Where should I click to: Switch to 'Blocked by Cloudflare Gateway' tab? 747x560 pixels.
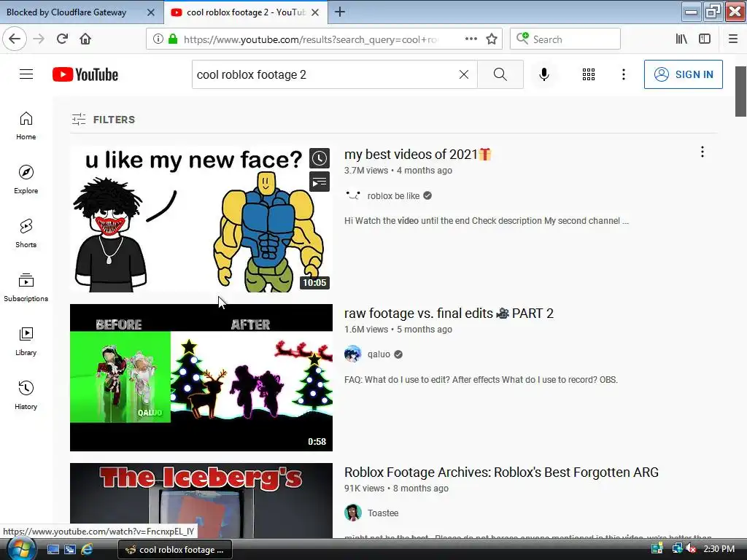point(66,12)
